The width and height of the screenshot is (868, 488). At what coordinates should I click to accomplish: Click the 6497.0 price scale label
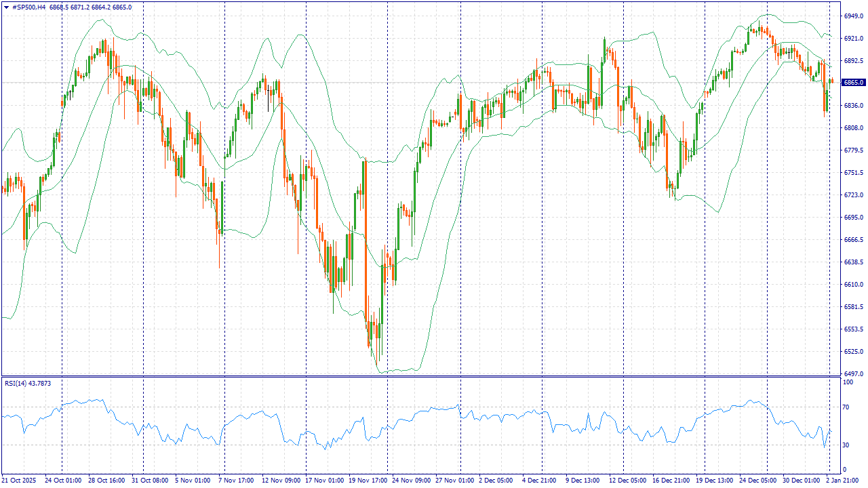[853, 373]
